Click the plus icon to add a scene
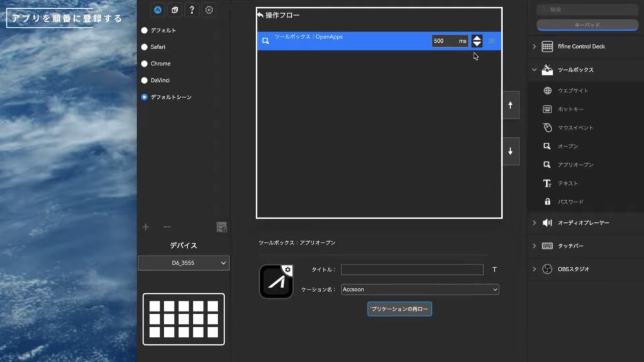Viewport: 644px width, 362px height. point(146,227)
